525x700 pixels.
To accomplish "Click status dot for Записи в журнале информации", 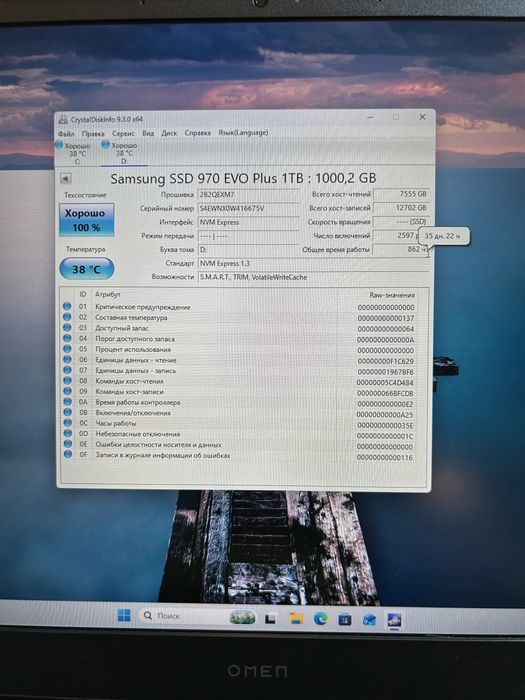I will point(67,454).
